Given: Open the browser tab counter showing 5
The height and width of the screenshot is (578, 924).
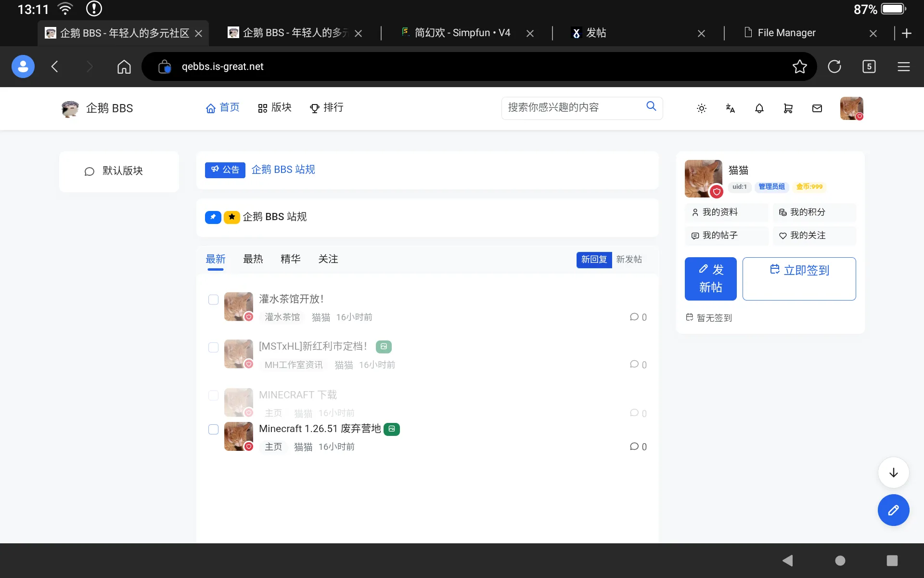Looking at the screenshot, I should pyautogui.click(x=869, y=66).
